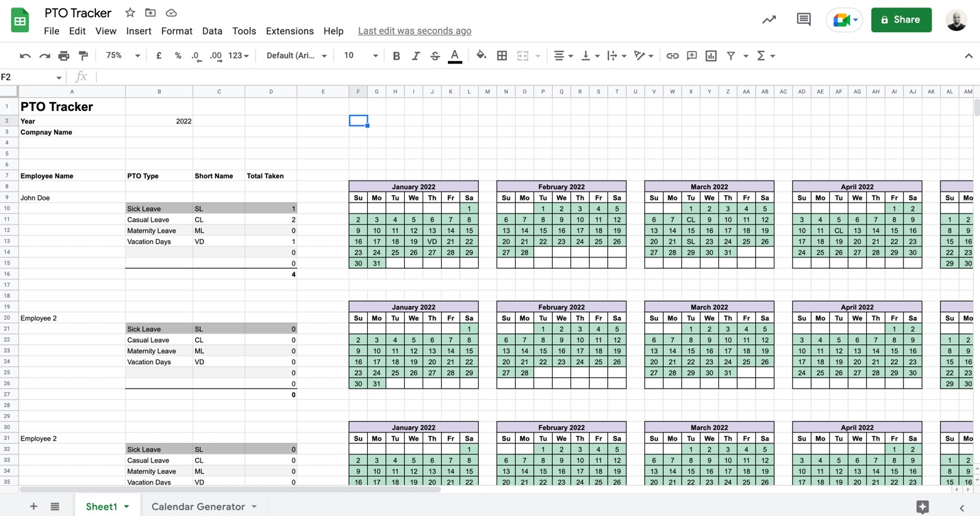Image resolution: width=980 pixels, height=516 pixels.
Task: Insert a link
Action: 672,55
